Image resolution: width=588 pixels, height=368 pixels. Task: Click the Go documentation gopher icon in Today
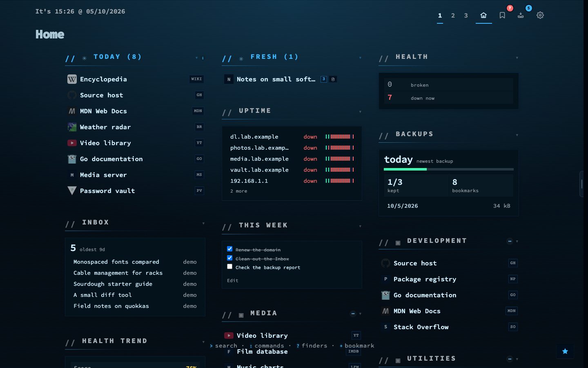click(72, 159)
